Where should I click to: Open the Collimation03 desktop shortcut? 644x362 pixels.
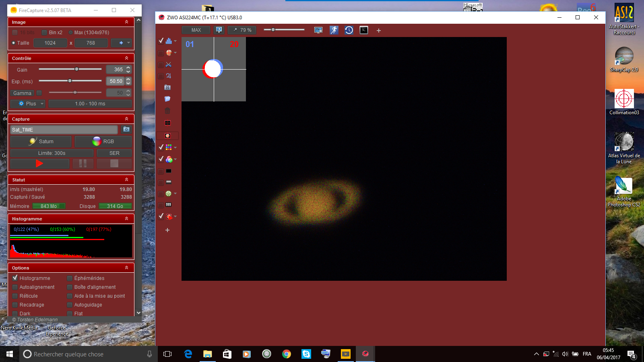click(624, 102)
